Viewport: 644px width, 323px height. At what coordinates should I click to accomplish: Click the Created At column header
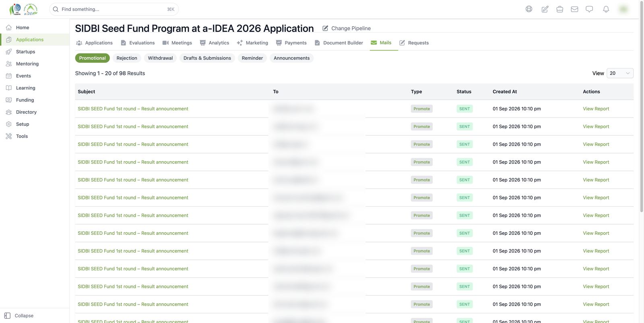(505, 92)
